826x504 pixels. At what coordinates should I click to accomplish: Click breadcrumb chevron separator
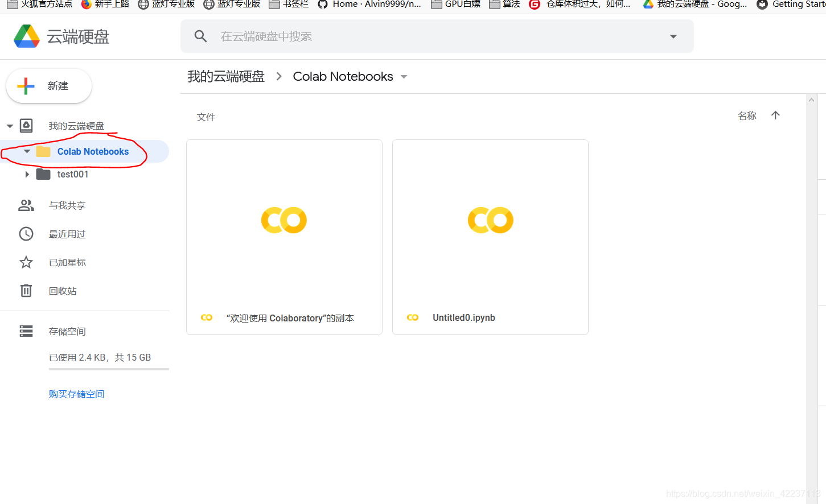[279, 76]
